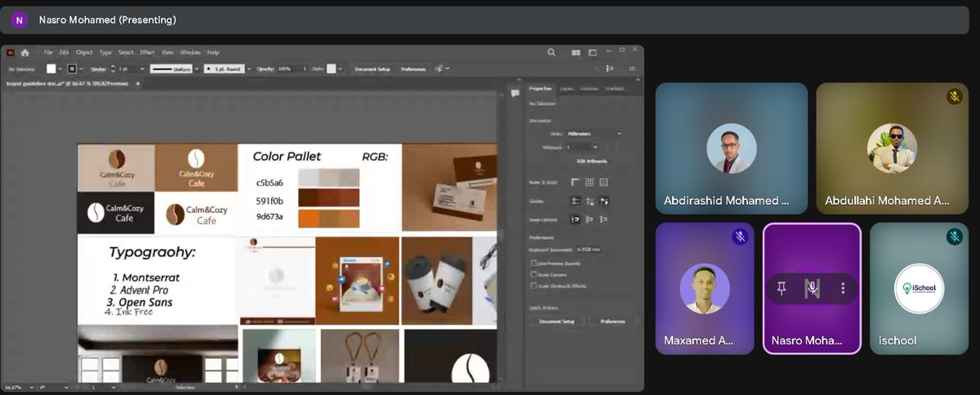This screenshot has height=395, width=980.
Task: Show rulers icon in Properties panel
Action: [x=575, y=182]
